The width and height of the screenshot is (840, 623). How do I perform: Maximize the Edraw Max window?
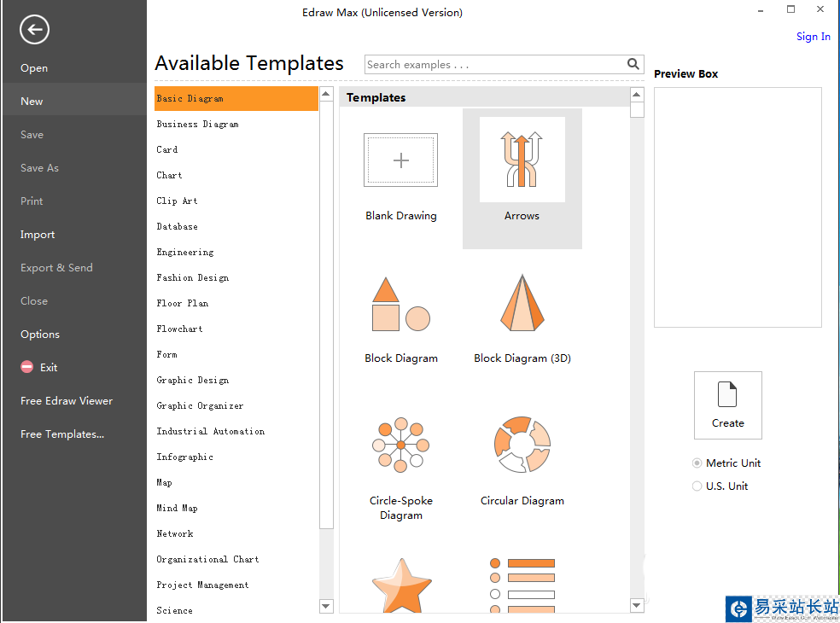(790, 9)
